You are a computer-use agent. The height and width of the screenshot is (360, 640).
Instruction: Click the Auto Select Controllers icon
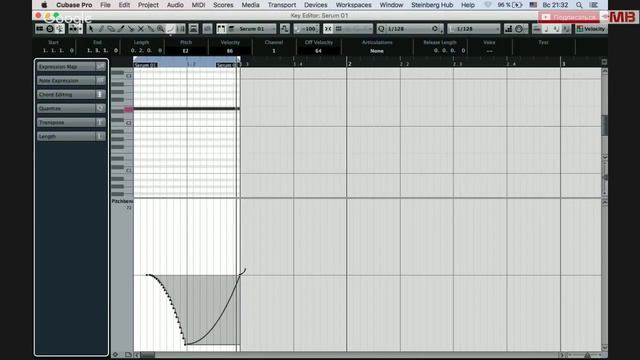tap(193, 29)
